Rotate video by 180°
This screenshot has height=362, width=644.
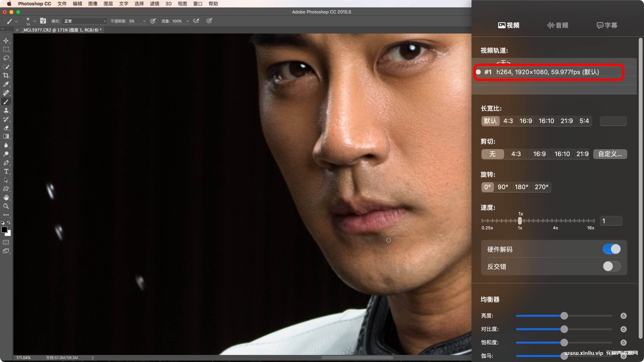[522, 187]
